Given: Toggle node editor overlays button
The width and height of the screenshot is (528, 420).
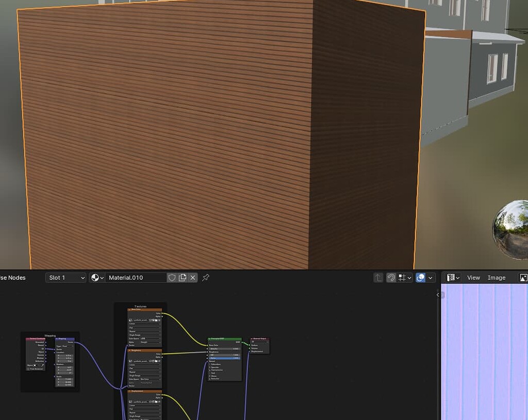Looking at the screenshot, I should pyautogui.click(x=421, y=278).
